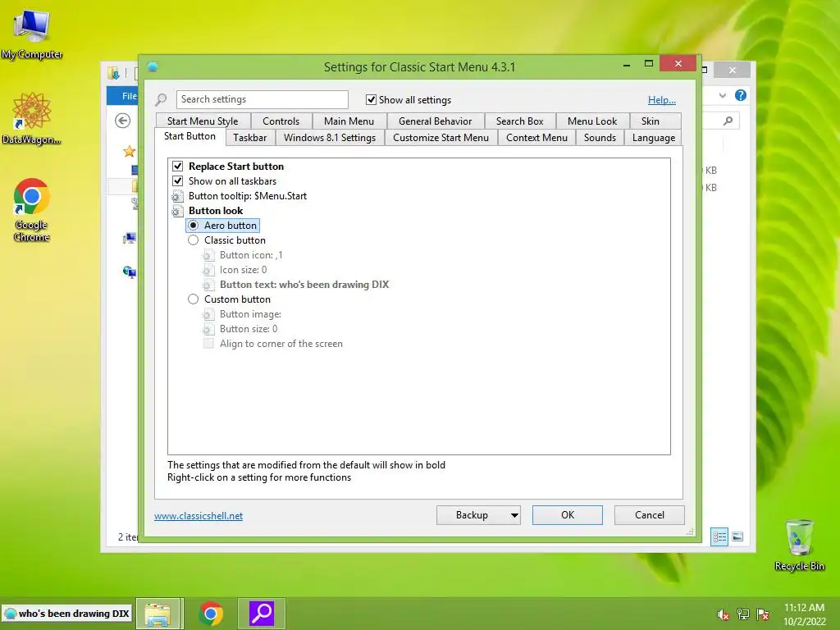Image resolution: width=840 pixels, height=630 pixels.
Task: Switch Explorer to large icons view
Action: pos(737,536)
